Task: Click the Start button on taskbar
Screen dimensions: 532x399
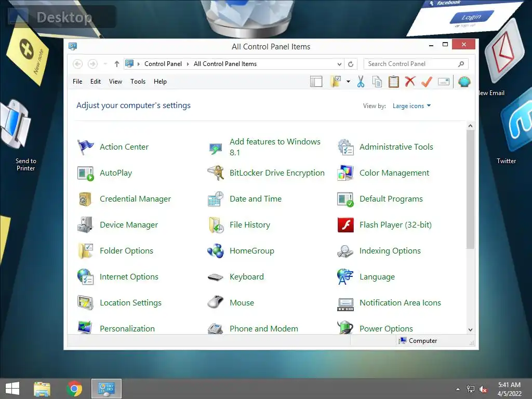Action: tap(12, 389)
